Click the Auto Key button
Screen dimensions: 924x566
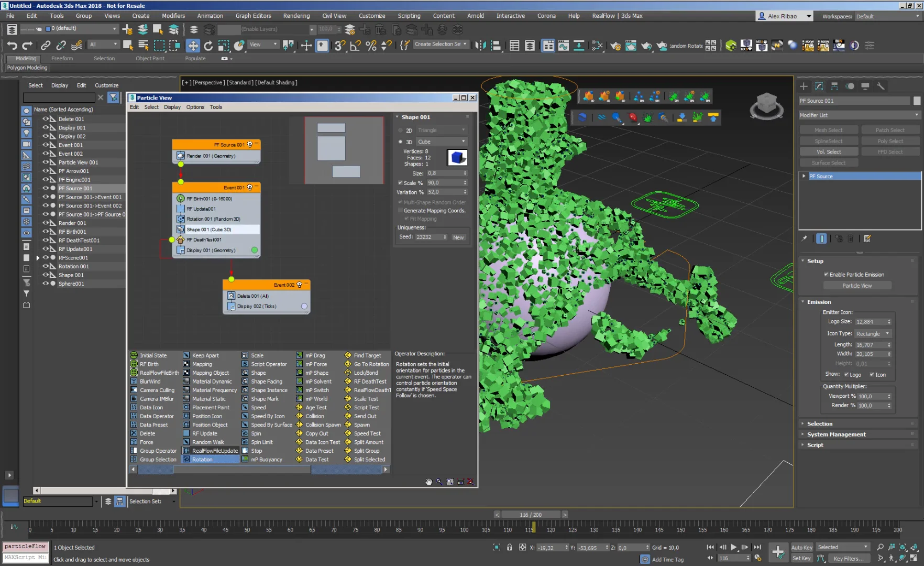pyautogui.click(x=801, y=548)
